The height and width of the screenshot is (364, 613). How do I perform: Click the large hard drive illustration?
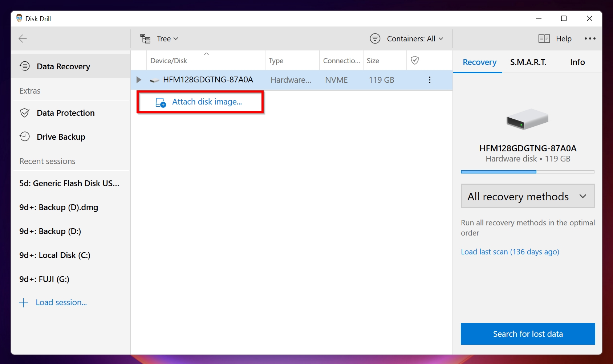click(x=527, y=119)
